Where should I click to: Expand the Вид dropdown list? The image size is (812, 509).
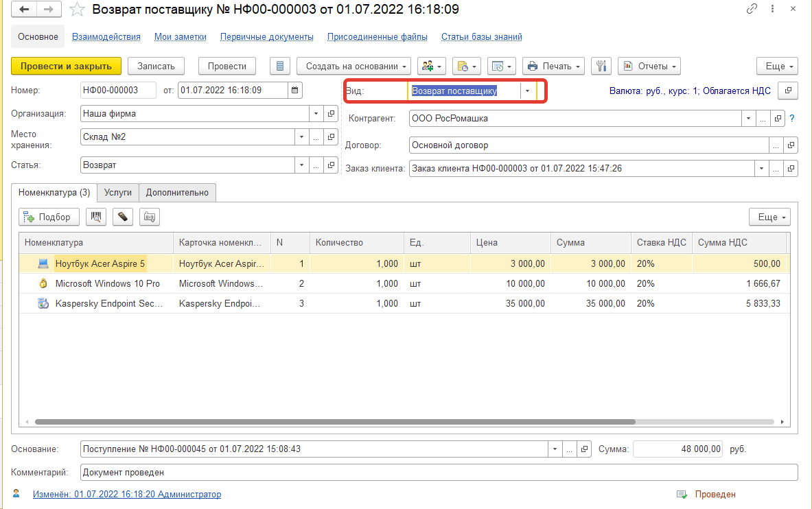pyautogui.click(x=527, y=91)
